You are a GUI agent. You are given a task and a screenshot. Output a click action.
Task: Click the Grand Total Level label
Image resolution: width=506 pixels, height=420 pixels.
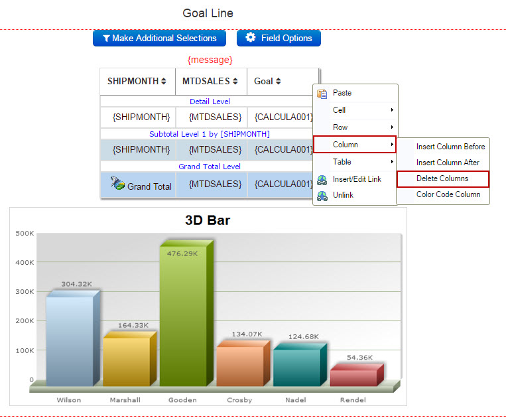[210, 167]
